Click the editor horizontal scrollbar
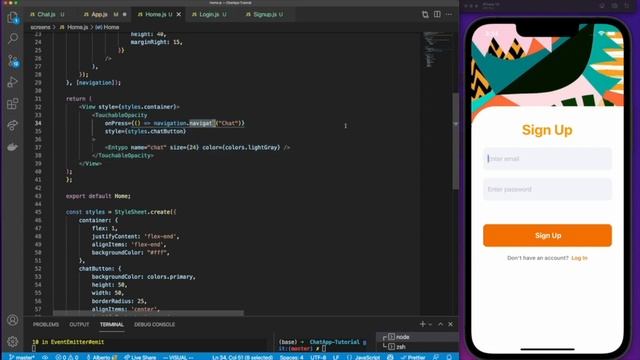Image resolution: width=640 pixels, height=360 pixels. click(149, 313)
